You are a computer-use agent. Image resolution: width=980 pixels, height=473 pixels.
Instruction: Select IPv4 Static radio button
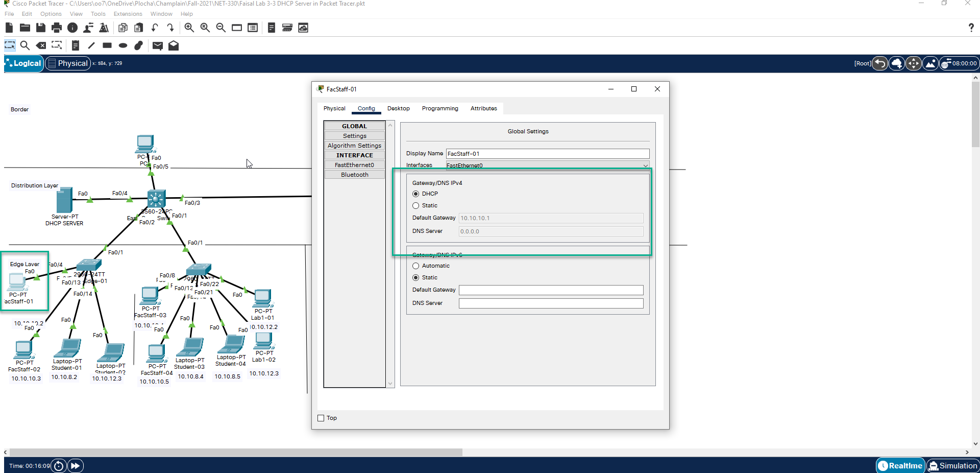click(415, 205)
